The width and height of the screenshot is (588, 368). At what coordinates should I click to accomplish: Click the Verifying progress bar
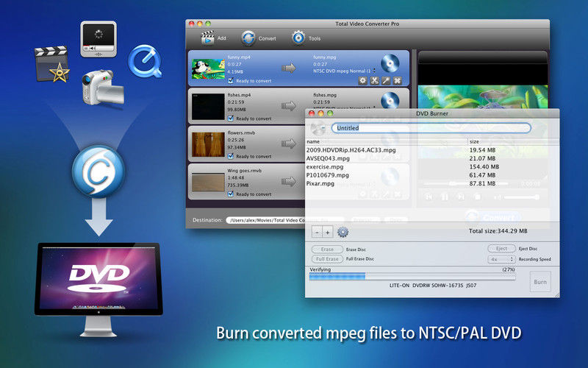tap(412, 277)
